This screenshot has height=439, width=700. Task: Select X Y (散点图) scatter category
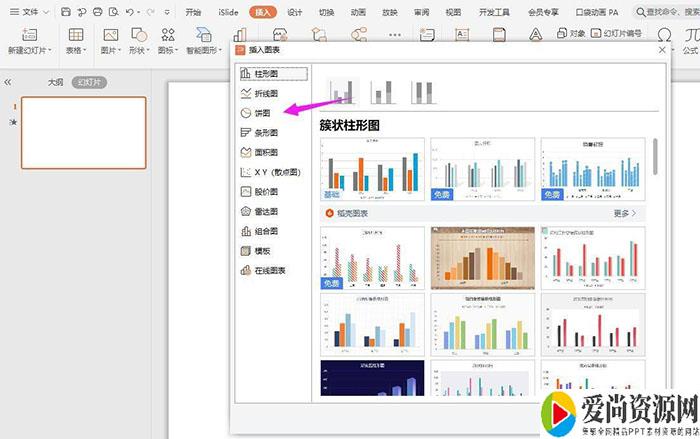pyautogui.click(x=272, y=172)
